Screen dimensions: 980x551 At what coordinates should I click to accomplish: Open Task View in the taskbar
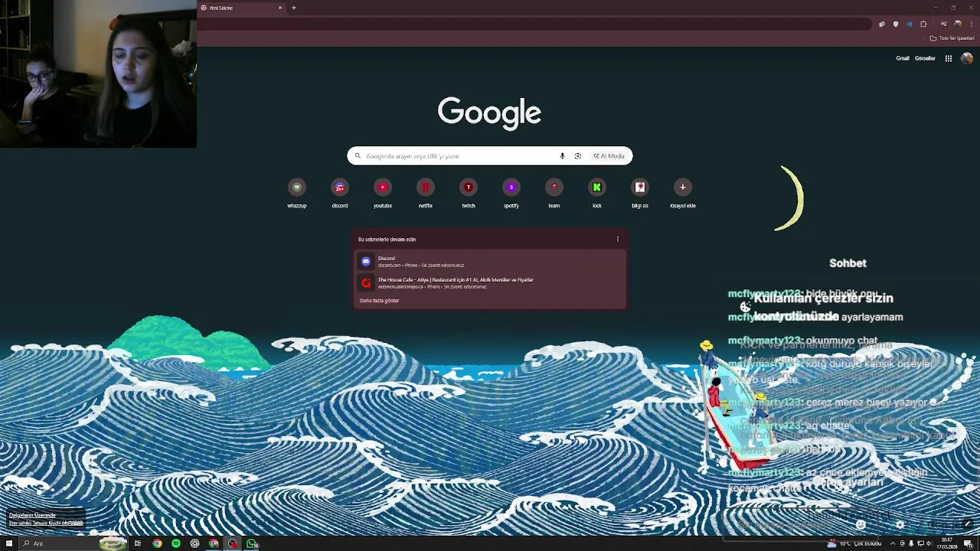click(x=138, y=543)
